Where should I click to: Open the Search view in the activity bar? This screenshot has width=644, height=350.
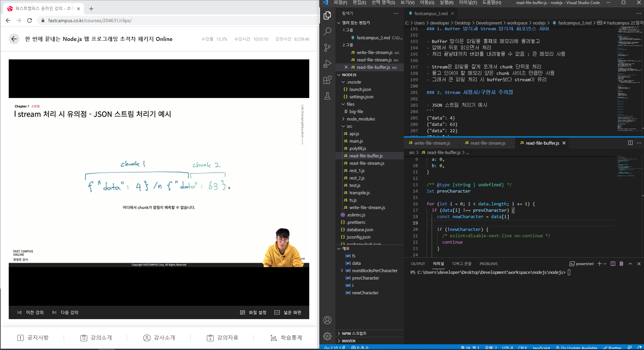(327, 32)
